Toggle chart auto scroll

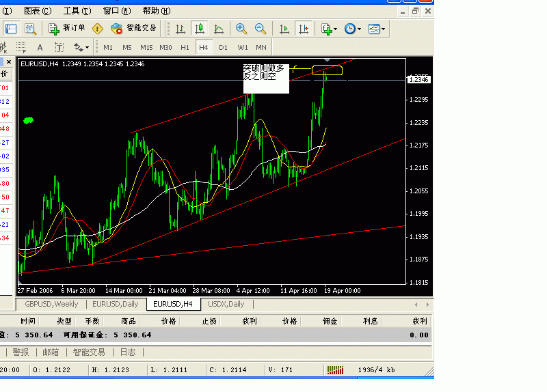click(x=284, y=29)
